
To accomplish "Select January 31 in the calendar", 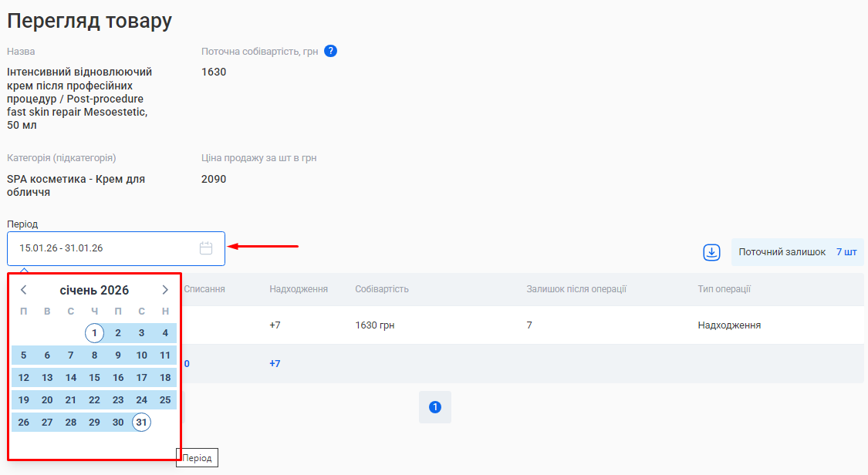I will pos(141,422).
